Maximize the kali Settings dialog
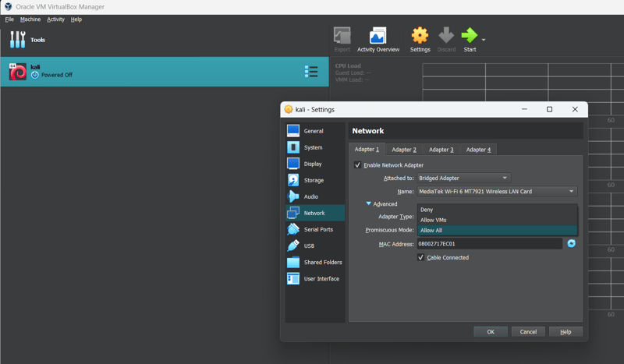The height and width of the screenshot is (364, 624). click(549, 109)
